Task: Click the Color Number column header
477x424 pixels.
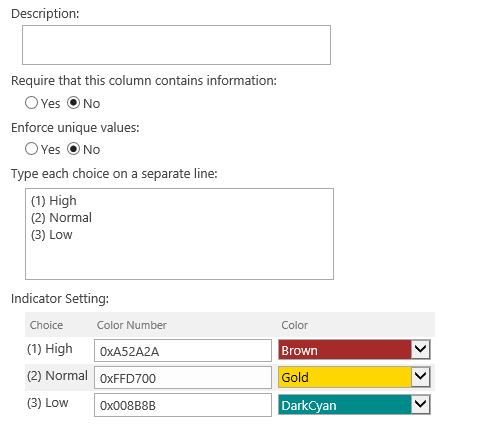Action: click(132, 325)
